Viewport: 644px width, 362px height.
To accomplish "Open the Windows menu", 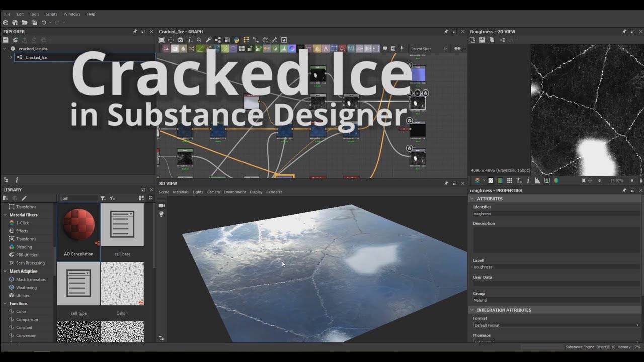I will pos(72,14).
